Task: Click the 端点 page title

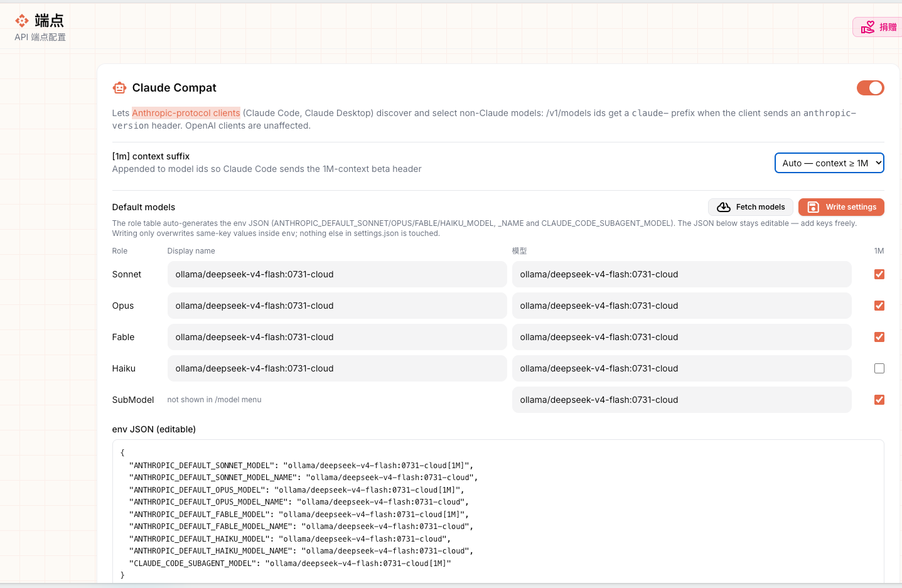Action: point(49,21)
